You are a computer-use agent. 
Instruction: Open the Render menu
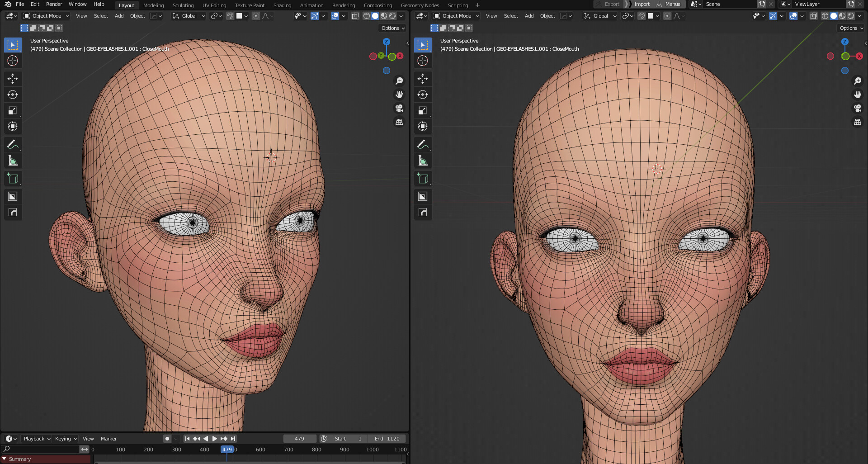(54, 4)
